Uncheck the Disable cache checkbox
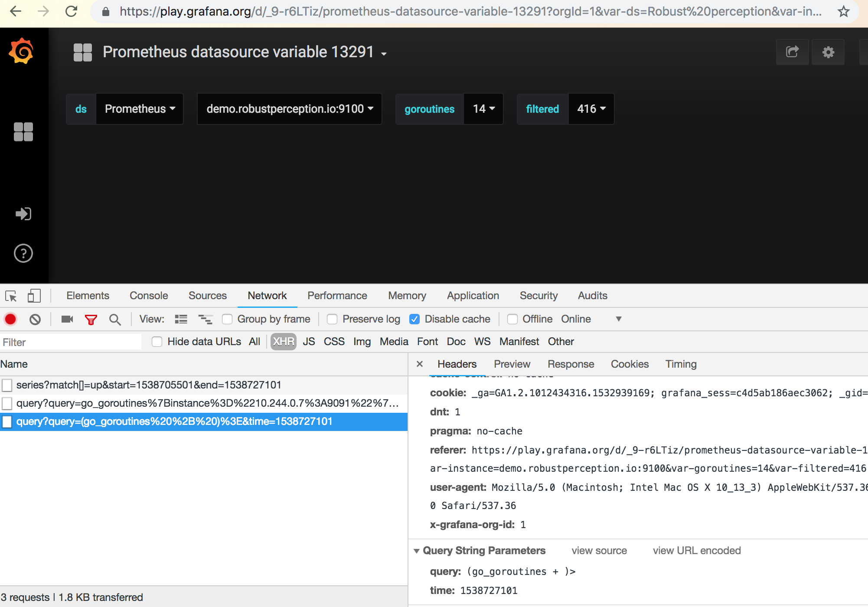Viewport: 868px width, 607px height. (x=414, y=319)
